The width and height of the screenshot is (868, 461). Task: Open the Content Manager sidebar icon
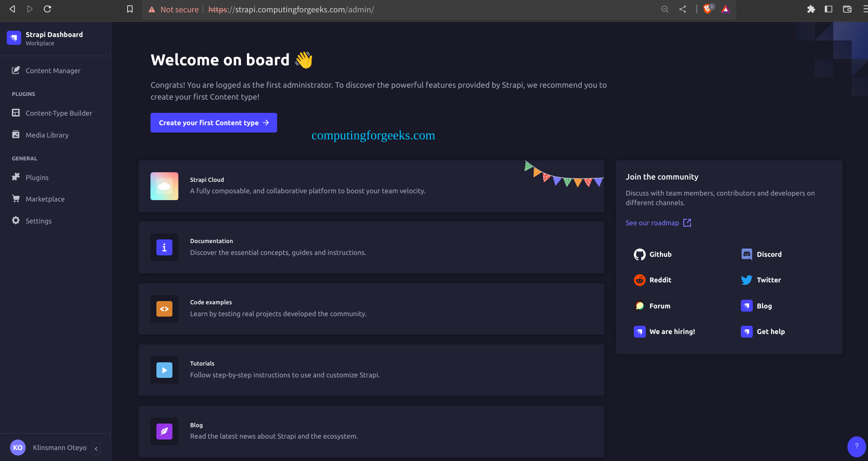[16, 70]
